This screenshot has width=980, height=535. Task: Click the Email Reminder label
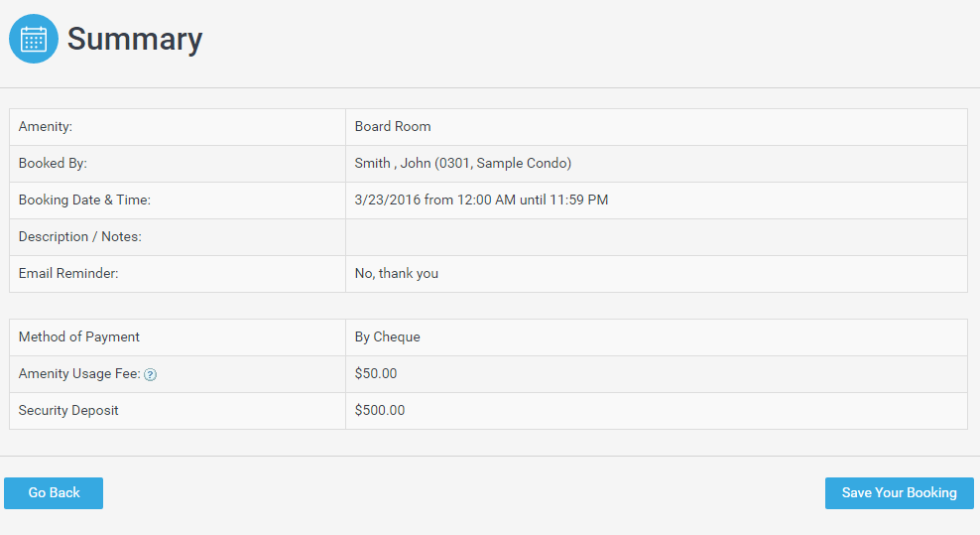[68, 274]
